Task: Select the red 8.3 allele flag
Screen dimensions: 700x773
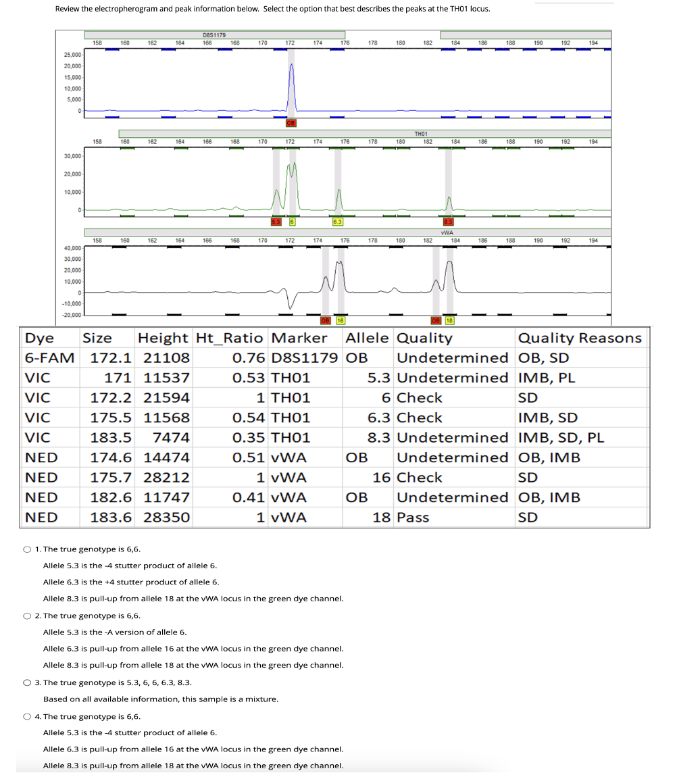Action: 449,220
